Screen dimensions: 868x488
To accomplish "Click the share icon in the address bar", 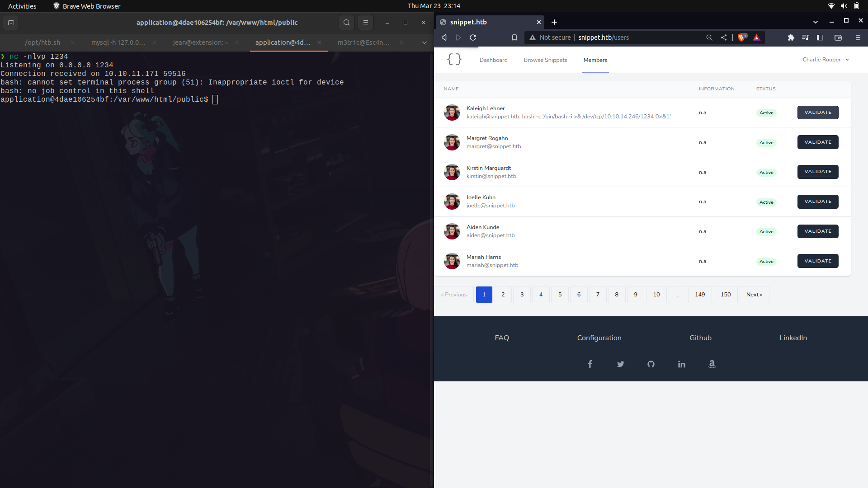I will pos(723,38).
